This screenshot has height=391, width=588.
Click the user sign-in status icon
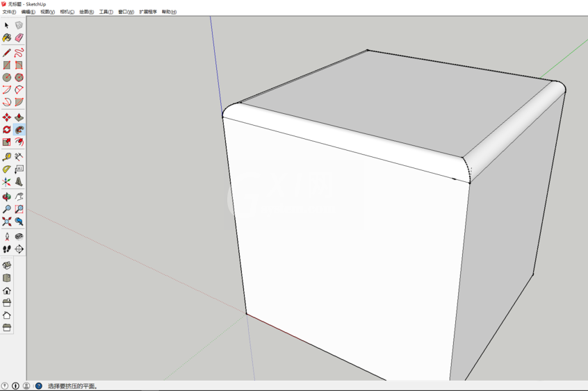point(26,385)
